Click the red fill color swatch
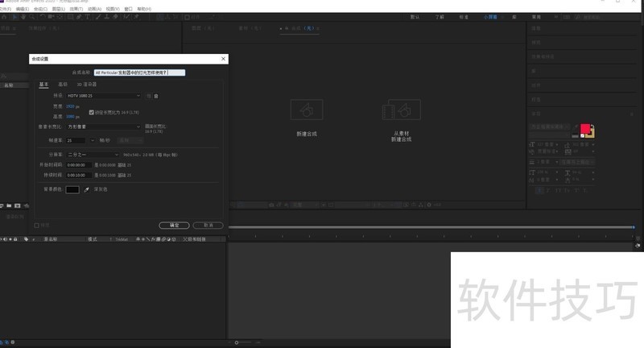This screenshot has height=348, width=644. tap(585, 129)
